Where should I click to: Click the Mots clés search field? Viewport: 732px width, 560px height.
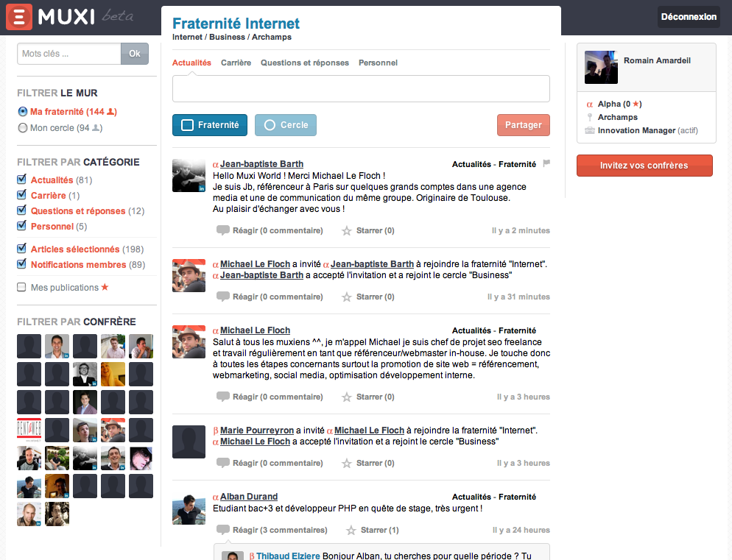(x=69, y=54)
